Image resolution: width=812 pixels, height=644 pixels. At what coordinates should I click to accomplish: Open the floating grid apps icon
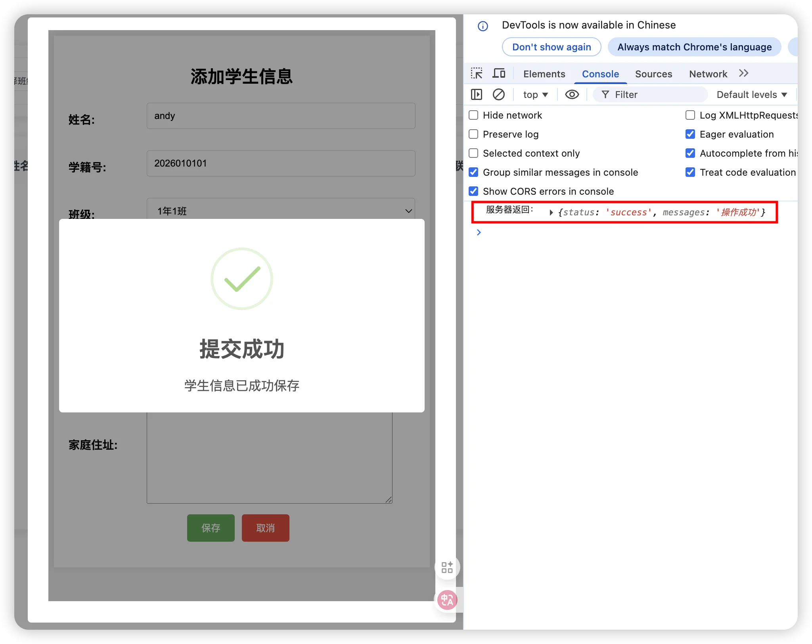(x=447, y=567)
